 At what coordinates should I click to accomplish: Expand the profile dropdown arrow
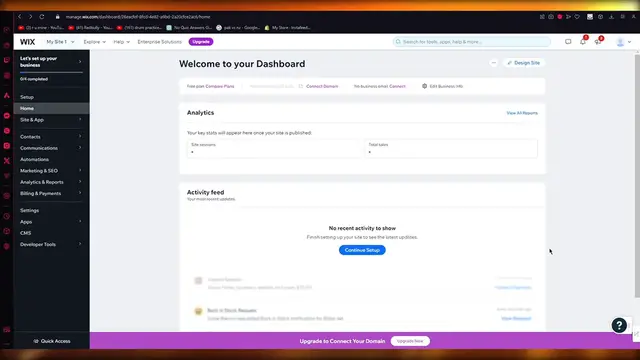click(629, 42)
